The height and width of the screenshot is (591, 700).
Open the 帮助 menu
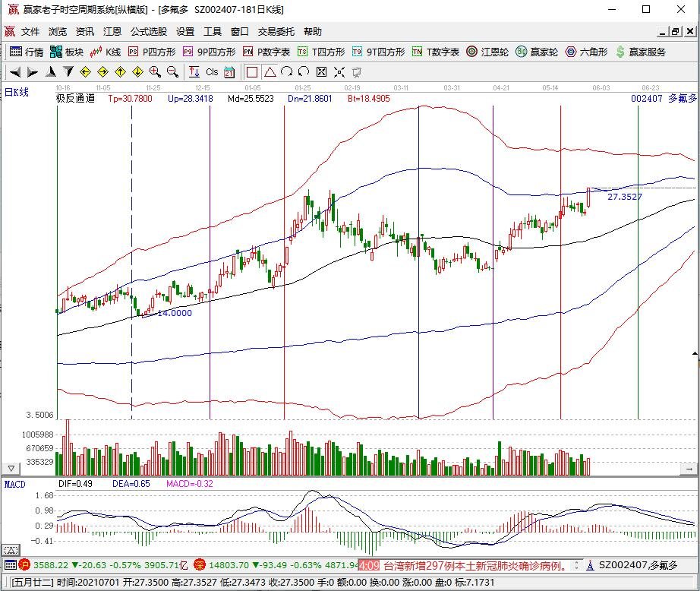[x=313, y=32]
